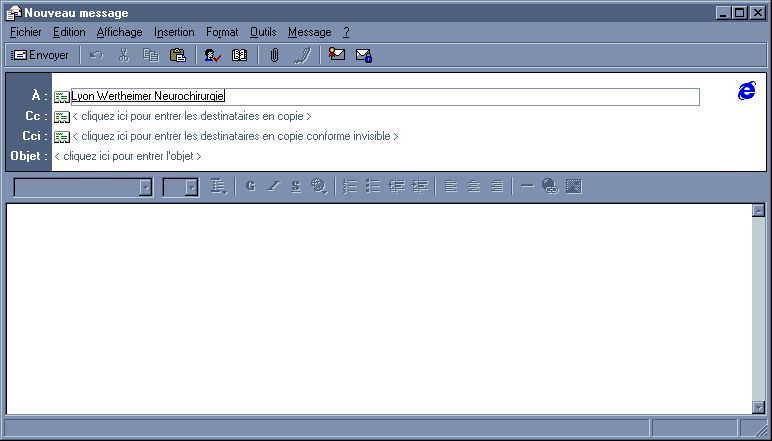Center text alignment
The image size is (772, 441).
[x=474, y=186]
